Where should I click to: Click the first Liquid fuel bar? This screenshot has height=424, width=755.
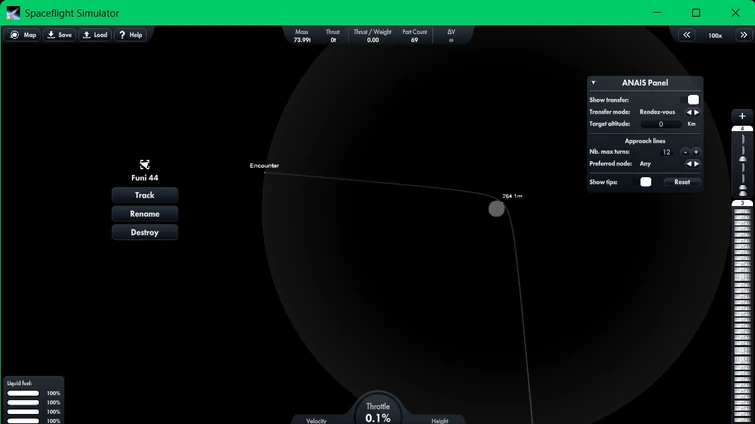23,393
